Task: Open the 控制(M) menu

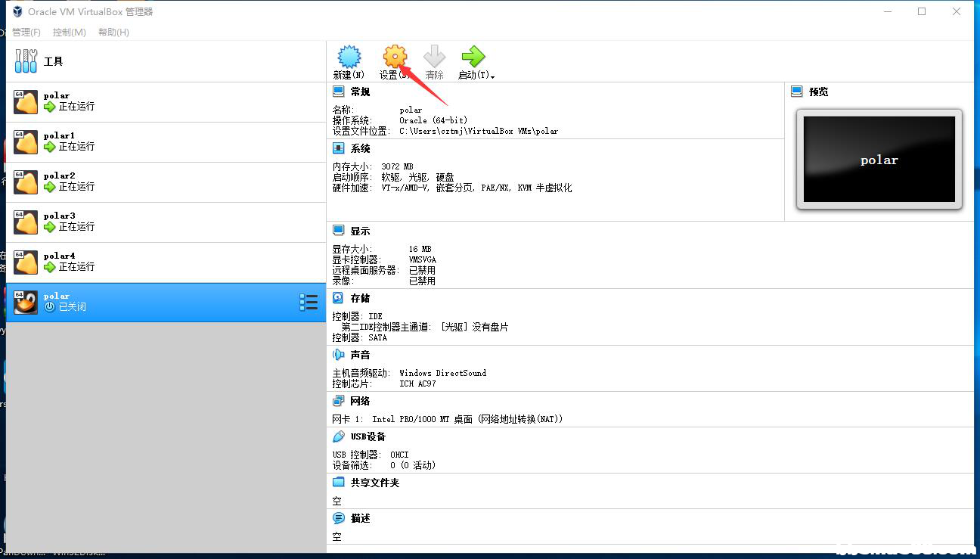Action: click(69, 32)
